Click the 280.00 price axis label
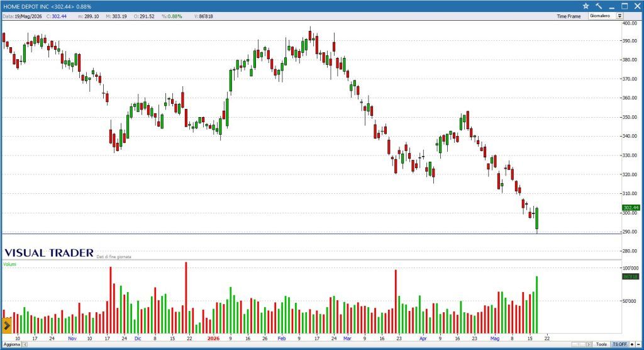Viewport: 644px width, 350px height. [630, 251]
